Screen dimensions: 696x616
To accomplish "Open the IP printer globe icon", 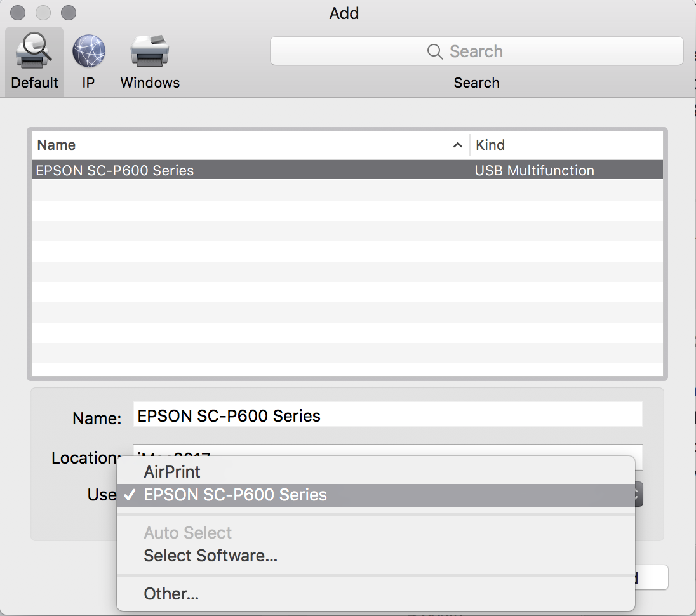I will [89, 51].
